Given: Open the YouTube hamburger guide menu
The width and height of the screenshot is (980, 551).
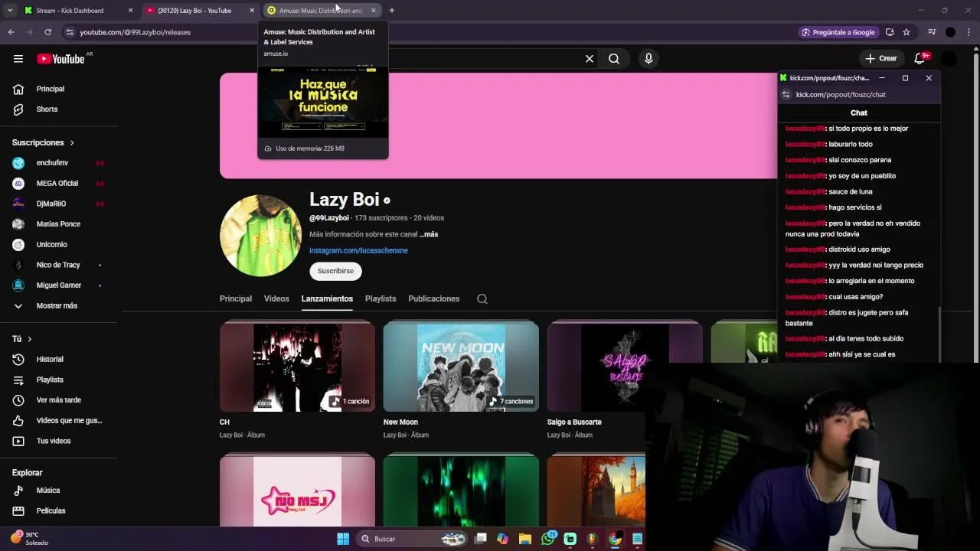Looking at the screenshot, I should [18, 59].
